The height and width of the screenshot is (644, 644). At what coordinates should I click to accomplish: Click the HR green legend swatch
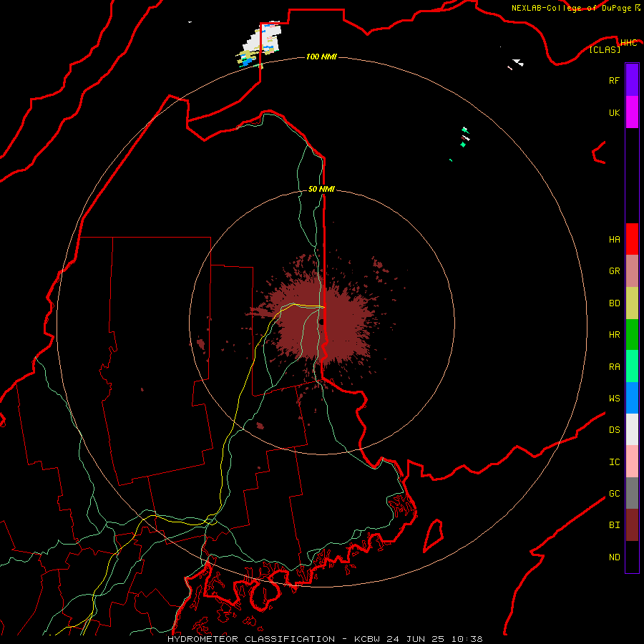pyautogui.click(x=632, y=335)
